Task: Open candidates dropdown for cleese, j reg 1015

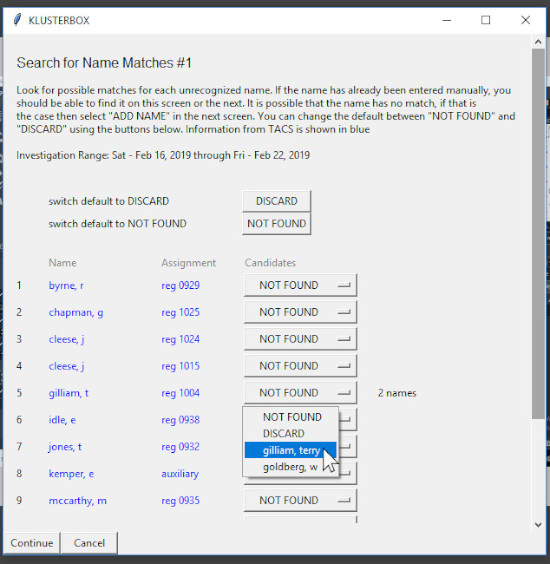Action: 300,366
